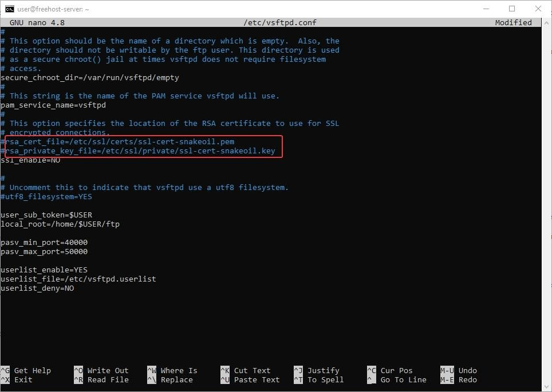Screen dimensions: 552x392
Task: Maximize the terminal window
Action: (x=512, y=9)
